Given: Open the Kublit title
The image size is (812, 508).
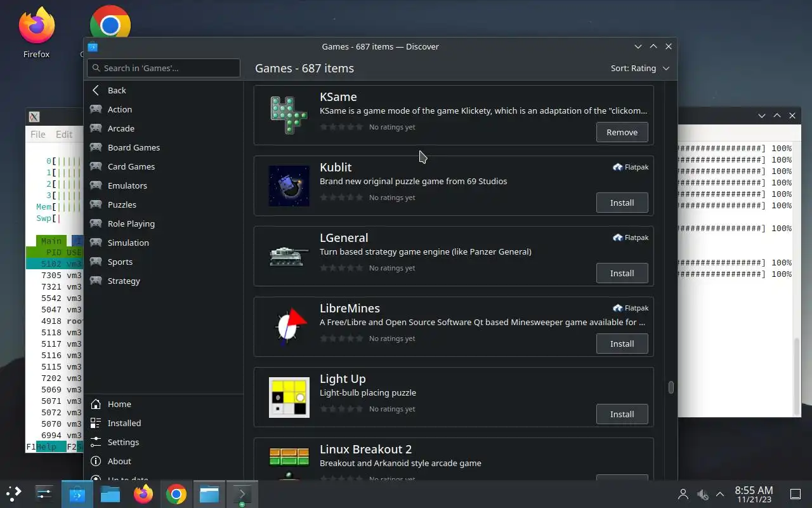Looking at the screenshot, I should [336, 167].
